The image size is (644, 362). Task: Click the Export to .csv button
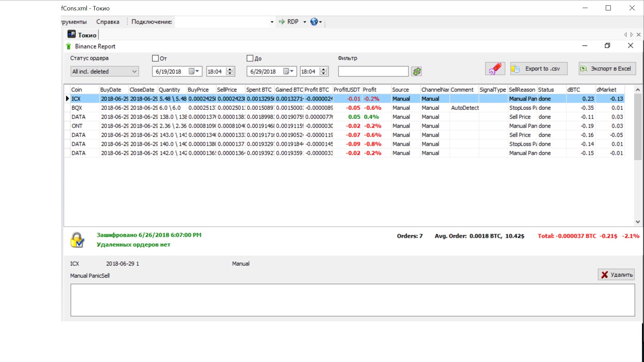(x=539, y=69)
